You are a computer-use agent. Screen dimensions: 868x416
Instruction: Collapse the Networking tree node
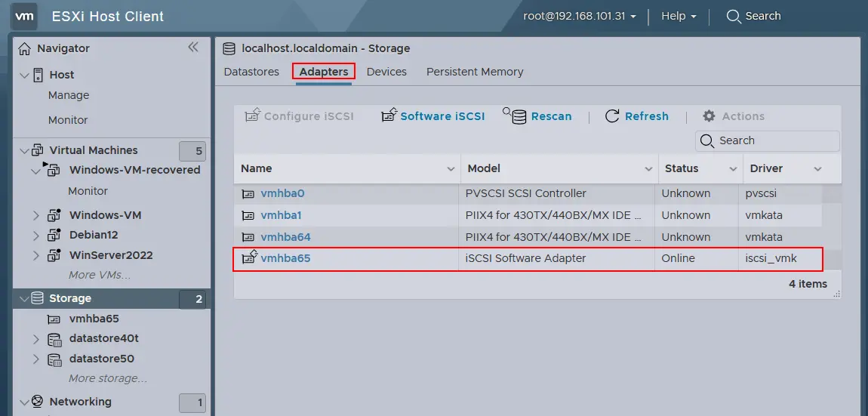(x=24, y=402)
